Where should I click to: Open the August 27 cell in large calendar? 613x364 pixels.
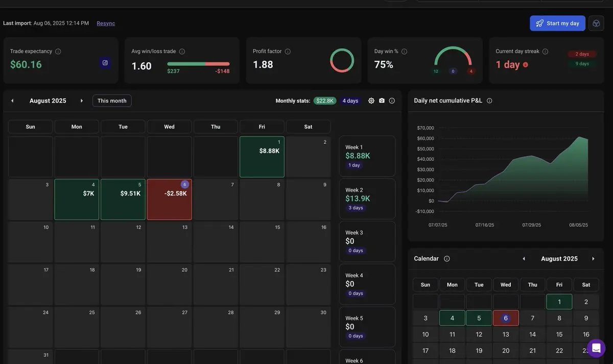point(169,327)
